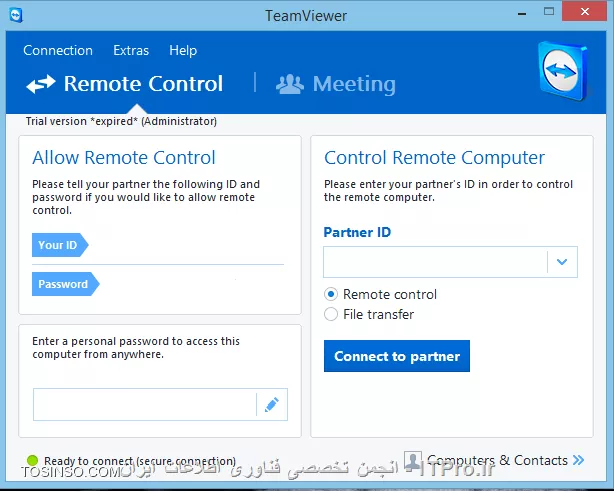Click the Remote Control double-arrow icon
This screenshot has height=493, width=614.
pos(41,84)
